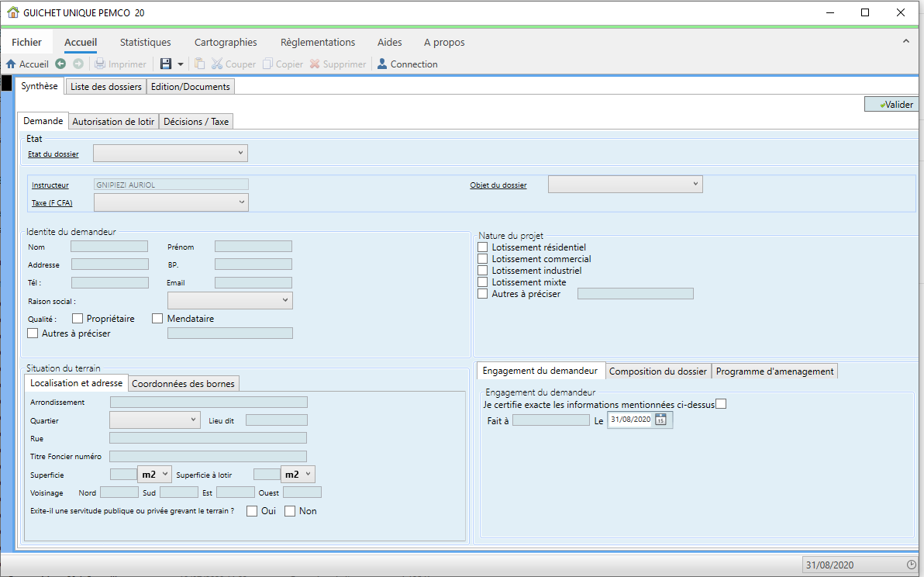
Task: Show the Composition du dossier tab
Action: tap(658, 371)
